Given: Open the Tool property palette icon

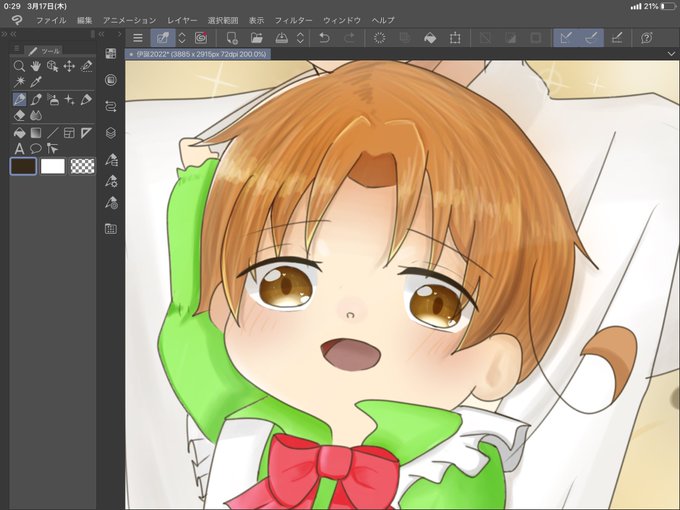Looking at the screenshot, I should pyautogui.click(x=111, y=181).
